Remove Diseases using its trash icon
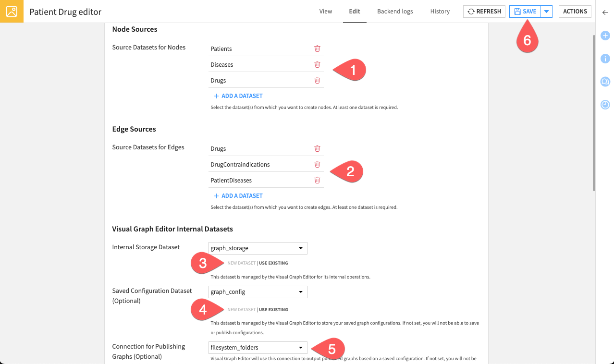The width and height of the screenshot is (614, 364). [317, 64]
